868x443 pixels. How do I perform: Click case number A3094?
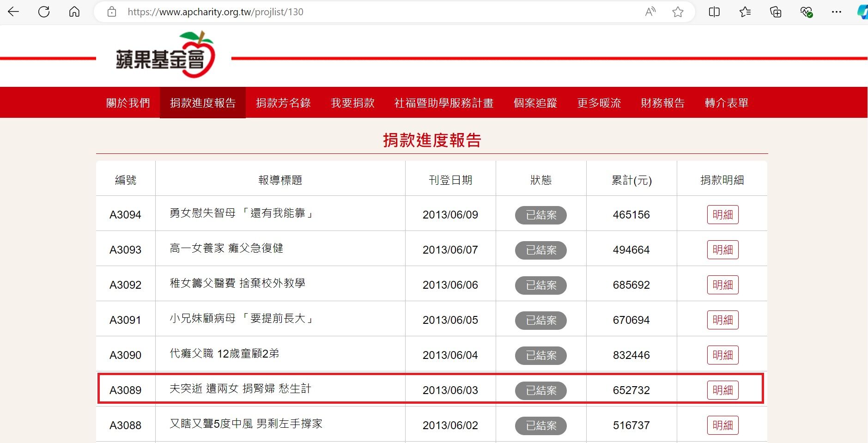point(125,215)
